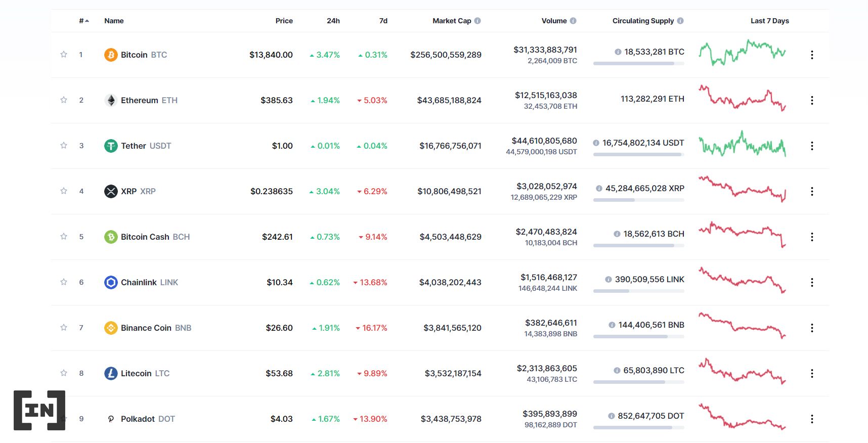Open the Ethereum 7-day sparkline chart

742,98
